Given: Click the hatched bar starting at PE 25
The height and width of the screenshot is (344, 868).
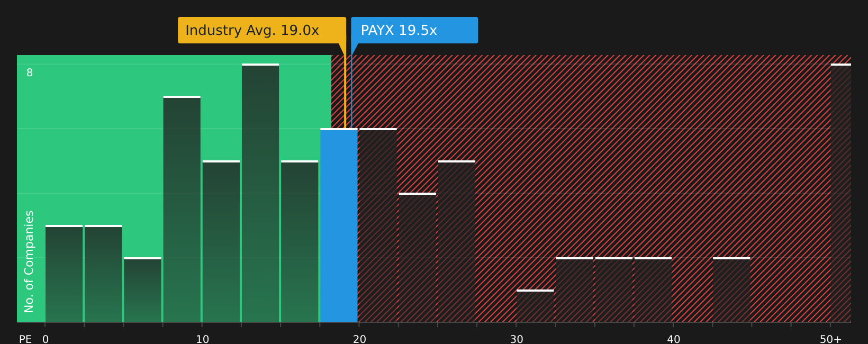Looking at the screenshot, I should point(457,241).
